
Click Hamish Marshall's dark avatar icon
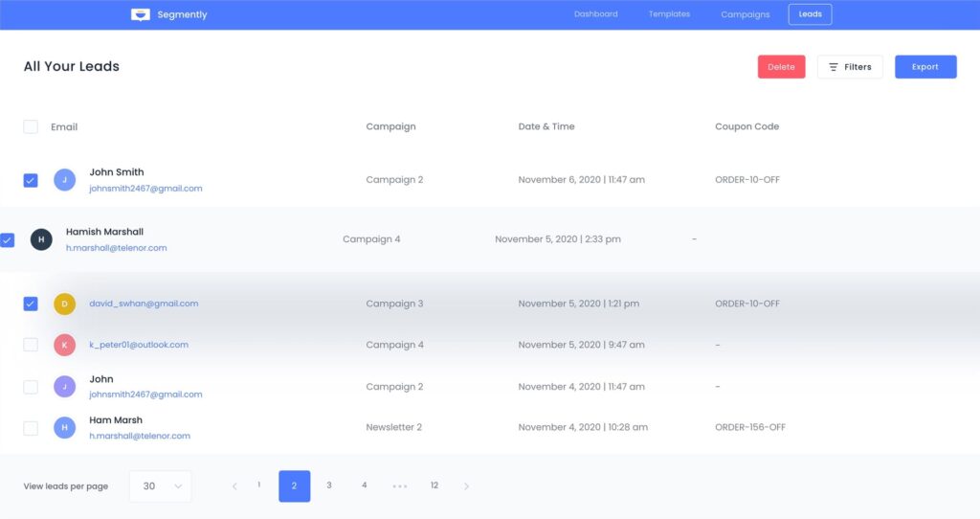[41, 239]
